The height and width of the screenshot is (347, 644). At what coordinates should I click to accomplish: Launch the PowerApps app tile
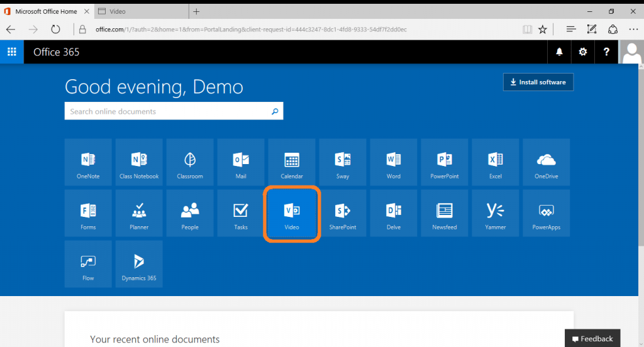547,213
